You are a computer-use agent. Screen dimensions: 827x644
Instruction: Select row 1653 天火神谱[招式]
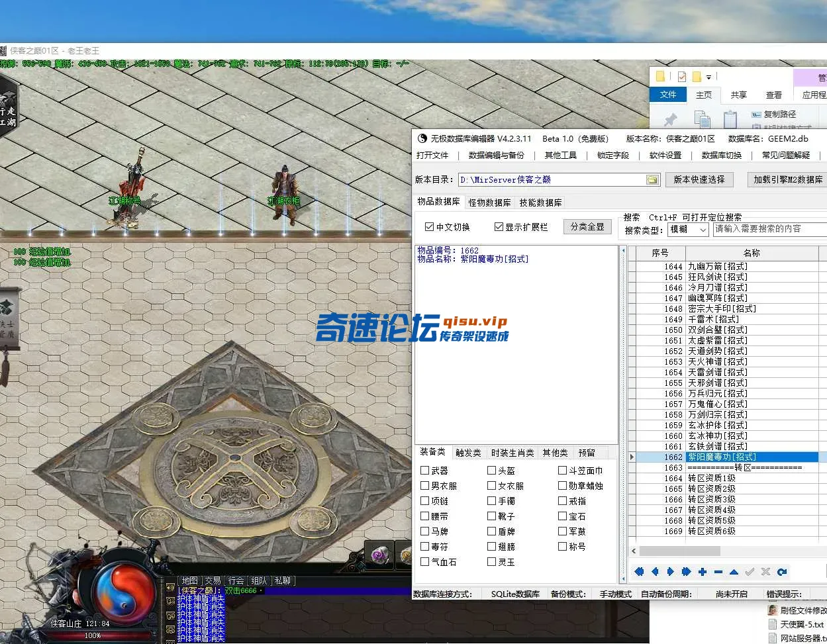tap(727, 361)
